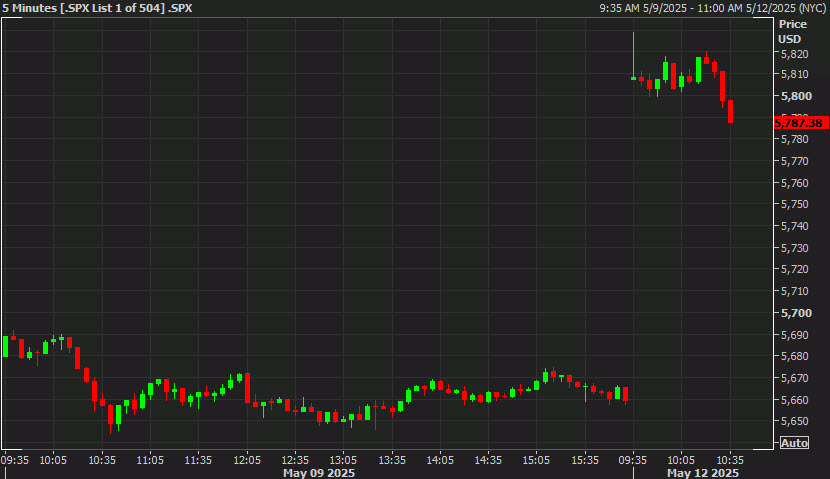Click the 5,720 price axis value
The height and width of the screenshot is (479, 830).
point(795,269)
